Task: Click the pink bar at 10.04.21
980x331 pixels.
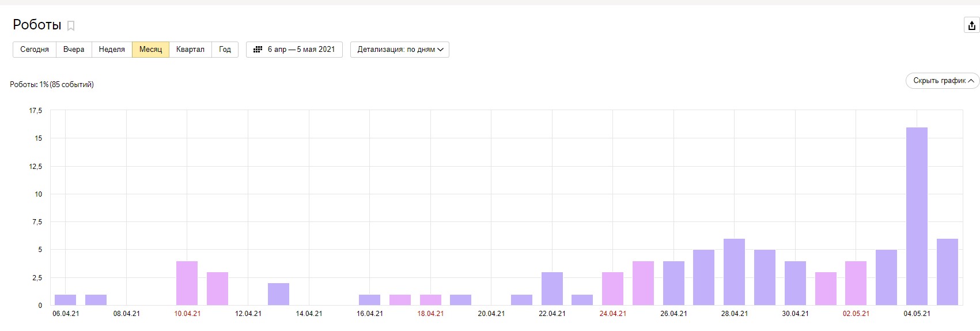Action: coord(187,283)
